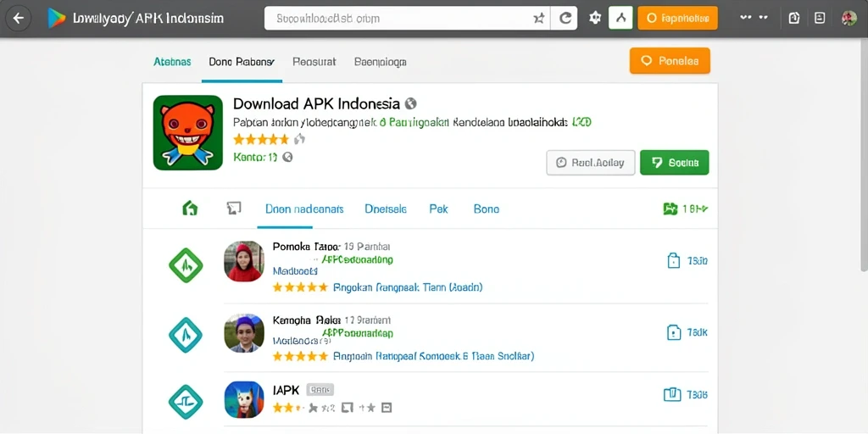Click the green Socias button

pyautogui.click(x=674, y=163)
